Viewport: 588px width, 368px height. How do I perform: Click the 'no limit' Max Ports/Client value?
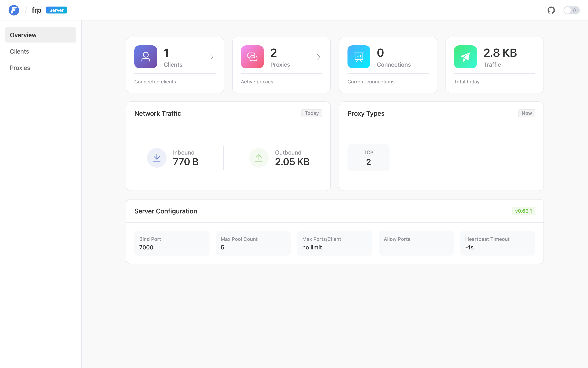tap(312, 247)
